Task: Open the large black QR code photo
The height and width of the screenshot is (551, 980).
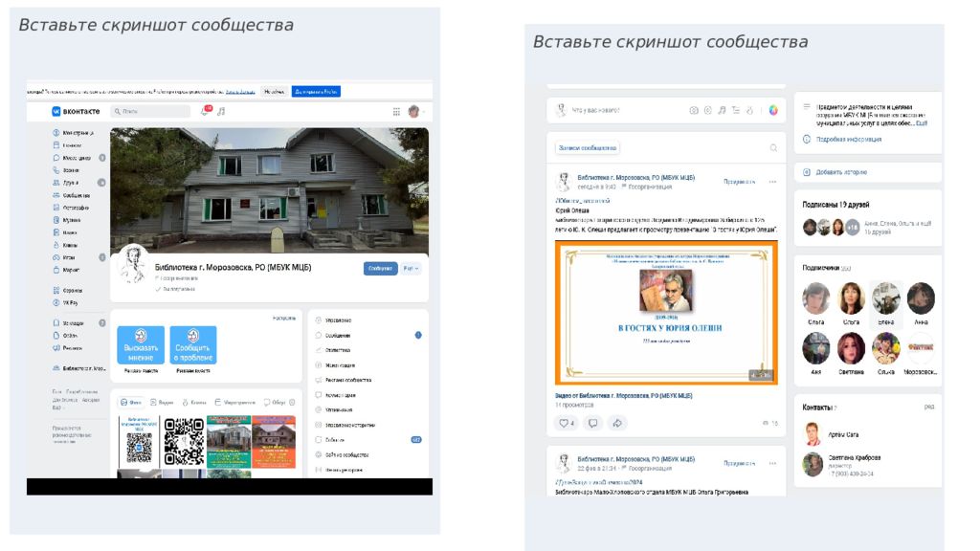Action: pos(184,442)
